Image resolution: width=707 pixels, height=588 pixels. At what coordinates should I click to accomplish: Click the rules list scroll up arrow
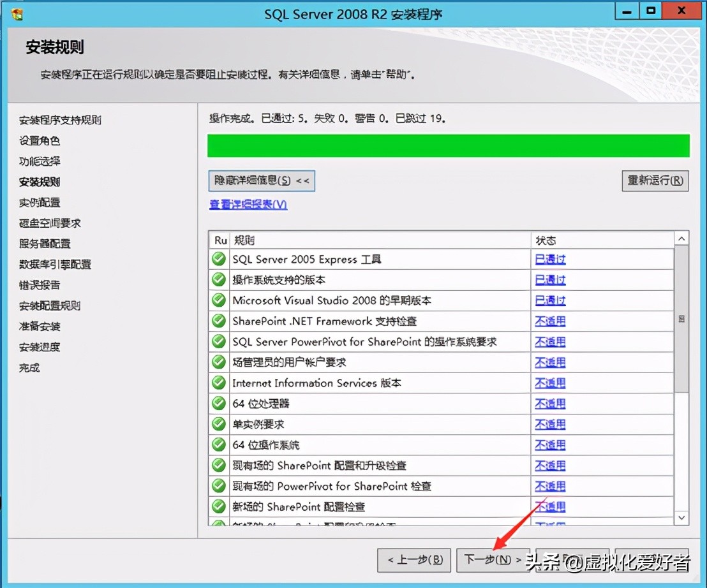coord(681,239)
